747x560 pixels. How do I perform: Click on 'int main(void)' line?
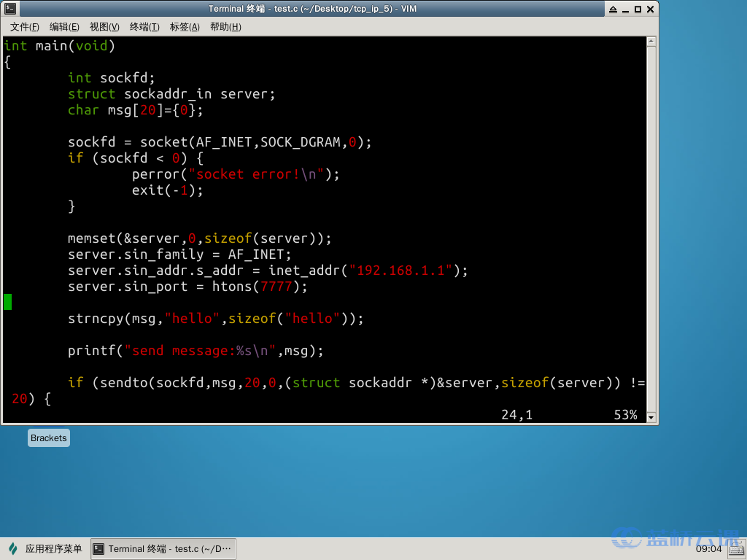click(x=60, y=46)
